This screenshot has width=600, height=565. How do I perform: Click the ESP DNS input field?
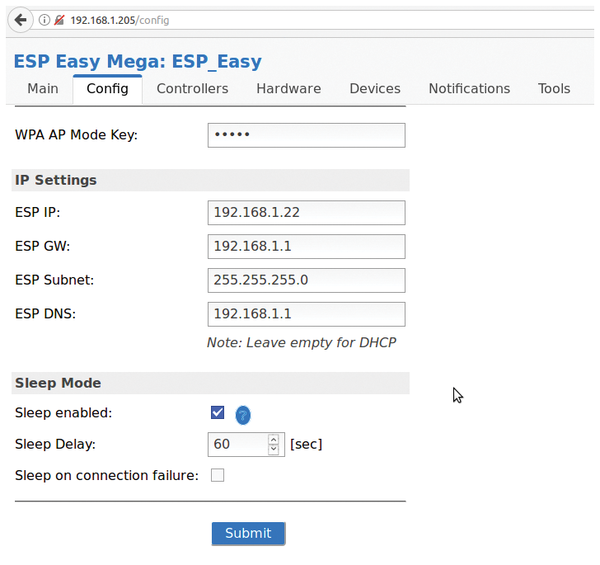[x=307, y=314]
